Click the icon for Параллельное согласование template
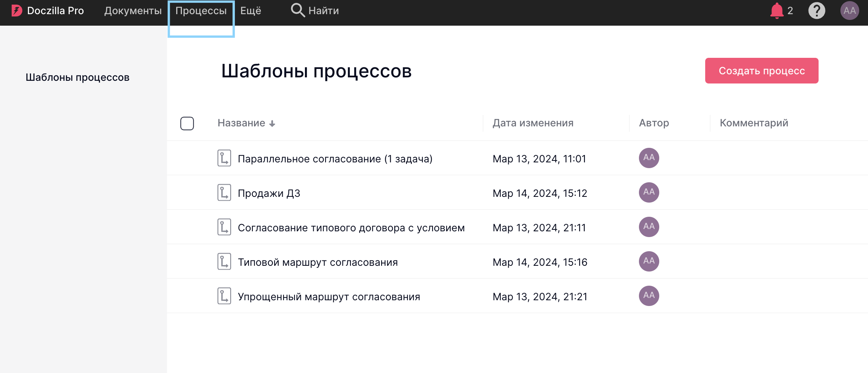Viewport: 868px width, 373px height. coord(224,158)
